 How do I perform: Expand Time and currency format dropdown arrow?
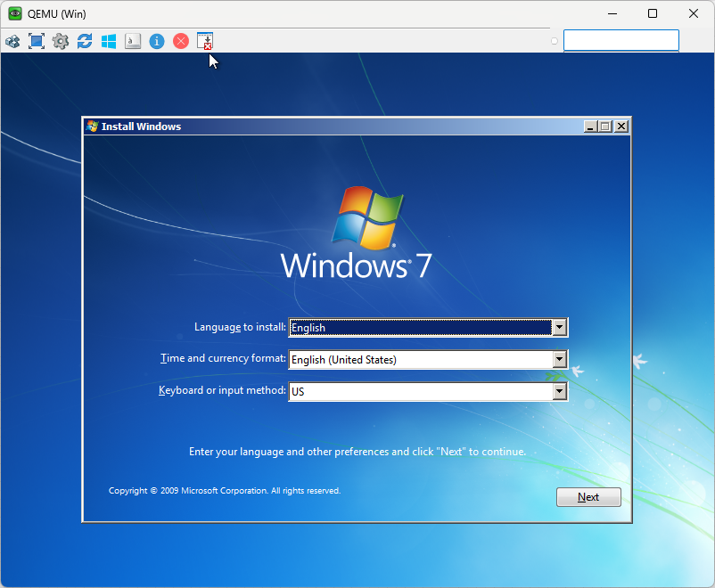560,359
